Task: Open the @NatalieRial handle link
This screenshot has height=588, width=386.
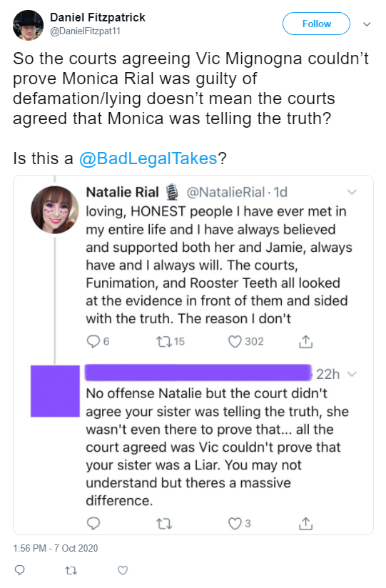Action: pyautogui.click(x=226, y=193)
